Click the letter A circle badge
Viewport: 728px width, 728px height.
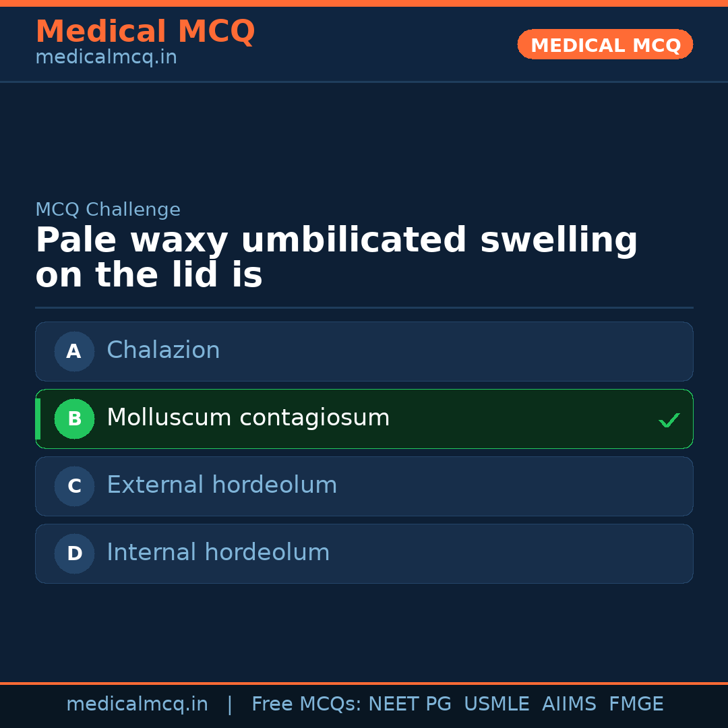[74, 351]
